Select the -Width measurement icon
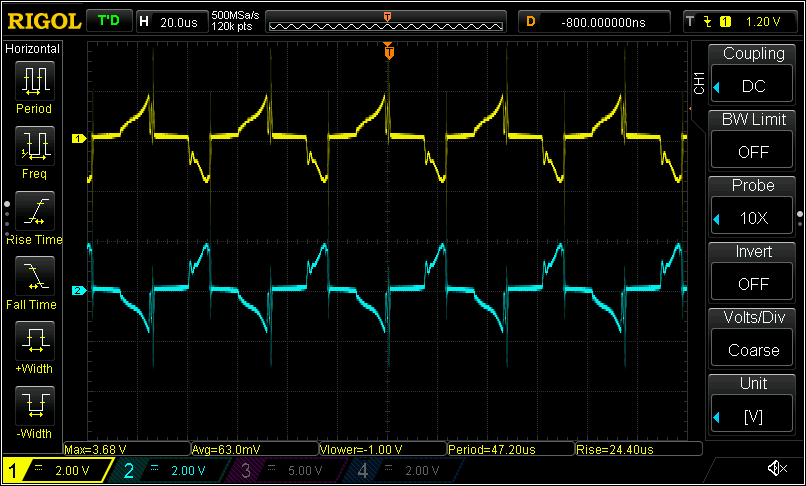The width and height of the screenshot is (806, 486). pyautogui.click(x=34, y=406)
